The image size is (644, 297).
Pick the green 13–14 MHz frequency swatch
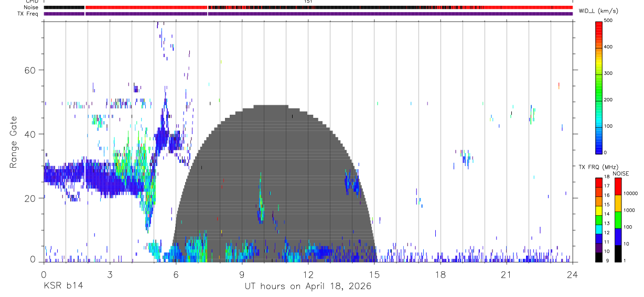[599, 219]
